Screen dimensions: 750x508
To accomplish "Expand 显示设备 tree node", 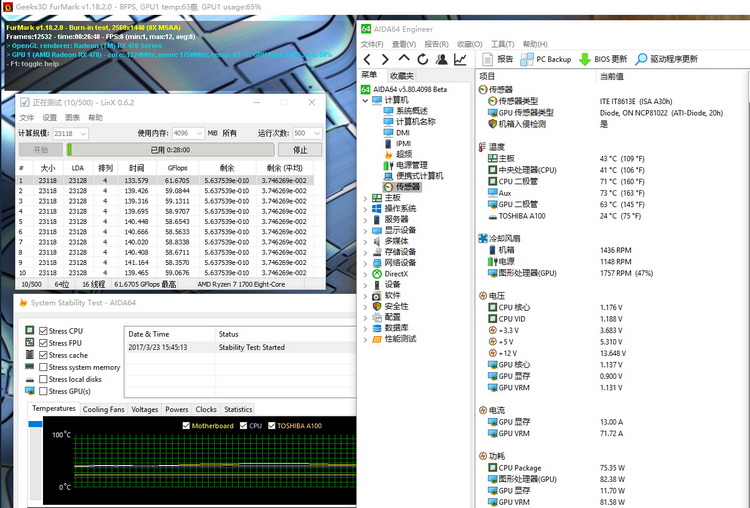I will [x=365, y=231].
